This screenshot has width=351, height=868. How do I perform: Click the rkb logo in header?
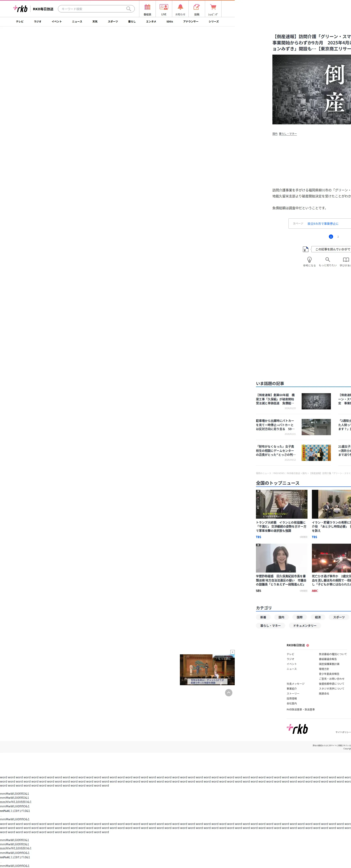pos(21,9)
